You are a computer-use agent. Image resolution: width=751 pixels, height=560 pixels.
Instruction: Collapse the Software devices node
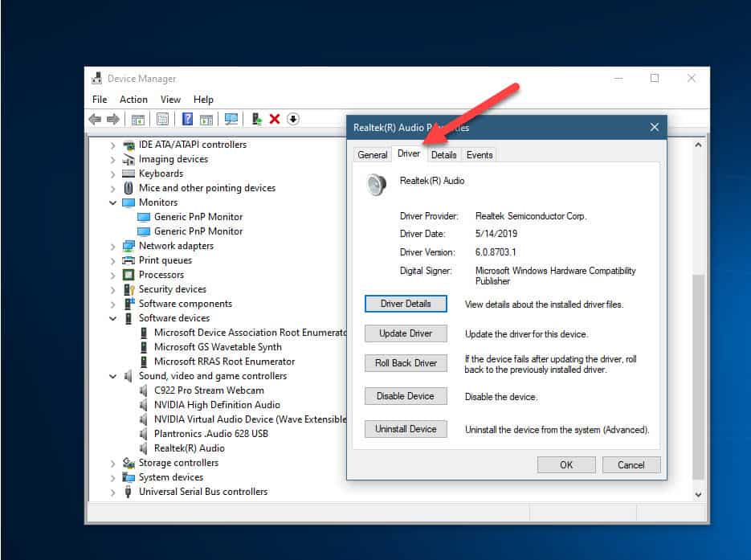click(x=112, y=318)
